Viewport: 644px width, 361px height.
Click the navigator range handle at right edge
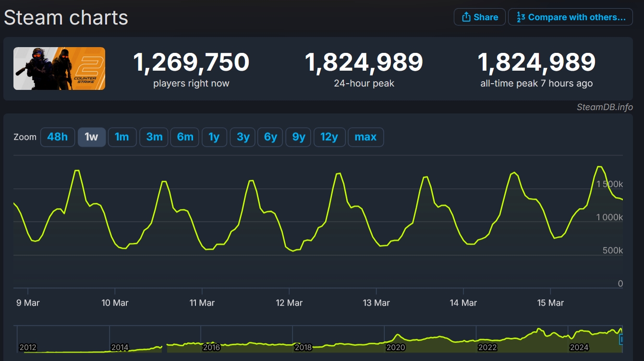click(x=622, y=340)
